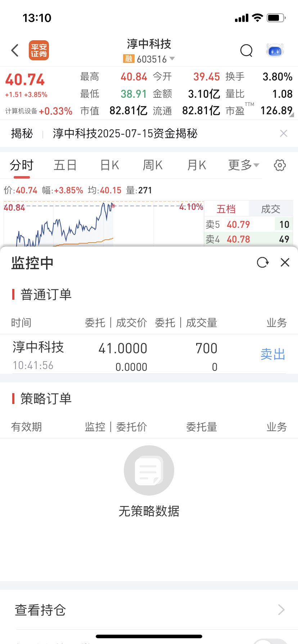Tap the chevron beside 查看持仓
Viewport: 298px width, 644px height.
point(281,610)
